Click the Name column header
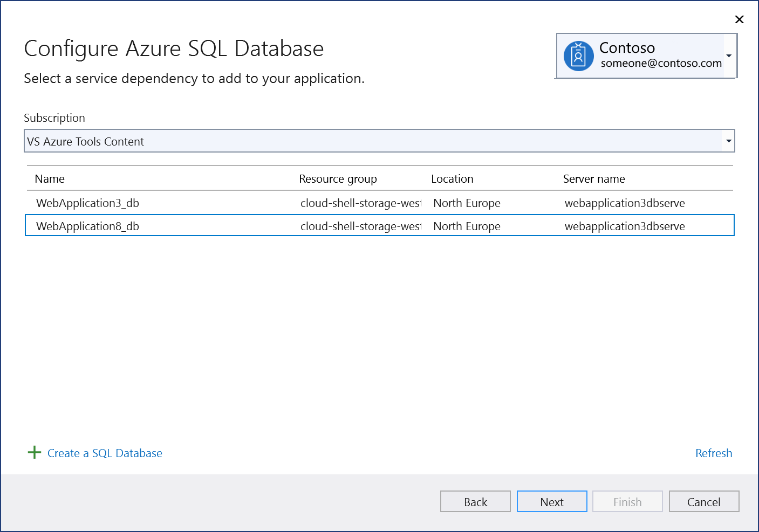The height and width of the screenshot is (532, 759). [50, 178]
